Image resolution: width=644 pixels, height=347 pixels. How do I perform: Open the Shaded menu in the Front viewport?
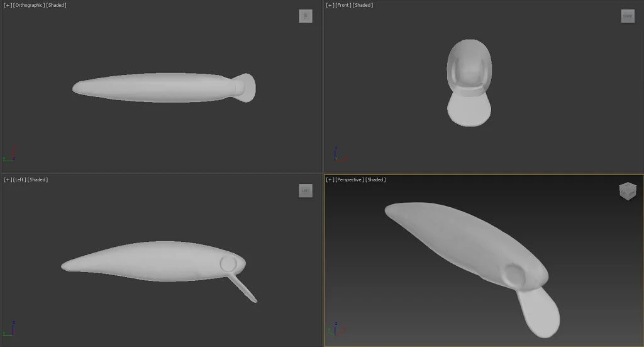pos(363,5)
